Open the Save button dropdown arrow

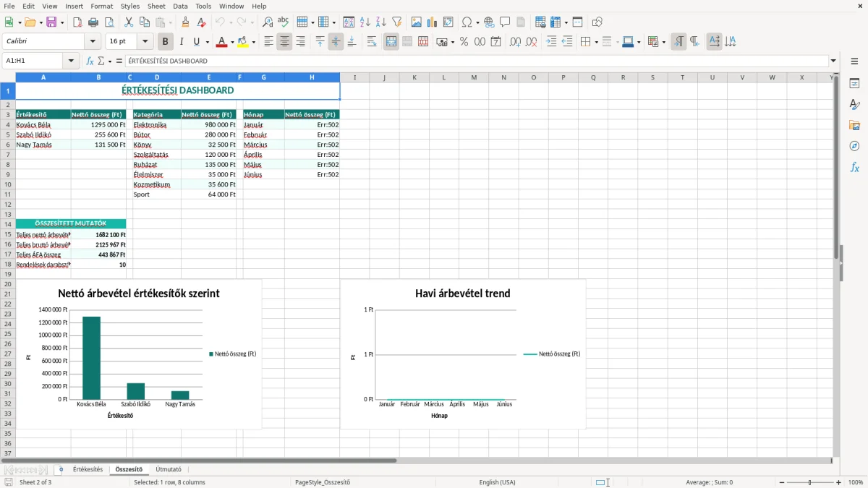tap(62, 22)
